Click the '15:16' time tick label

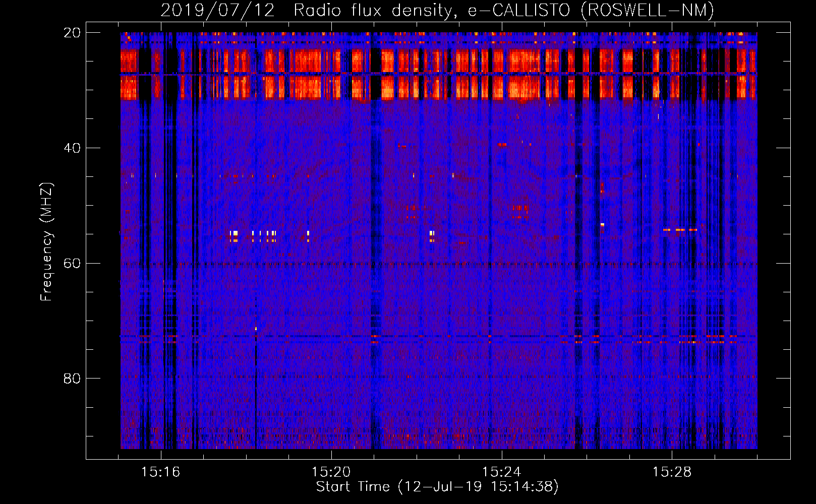pyautogui.click(x=161, y=472)
